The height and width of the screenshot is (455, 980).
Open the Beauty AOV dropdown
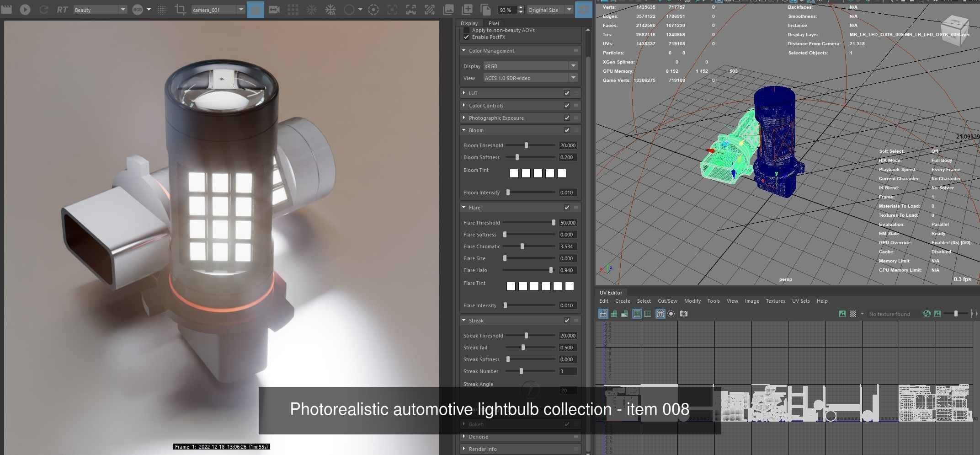pyautogui.click(x=100, y=10)
